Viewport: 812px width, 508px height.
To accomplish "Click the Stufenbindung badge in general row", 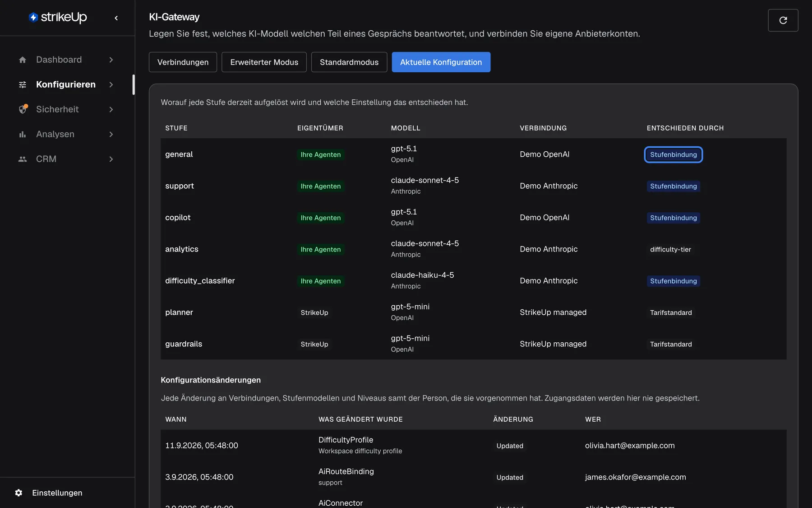I will 673,154.
